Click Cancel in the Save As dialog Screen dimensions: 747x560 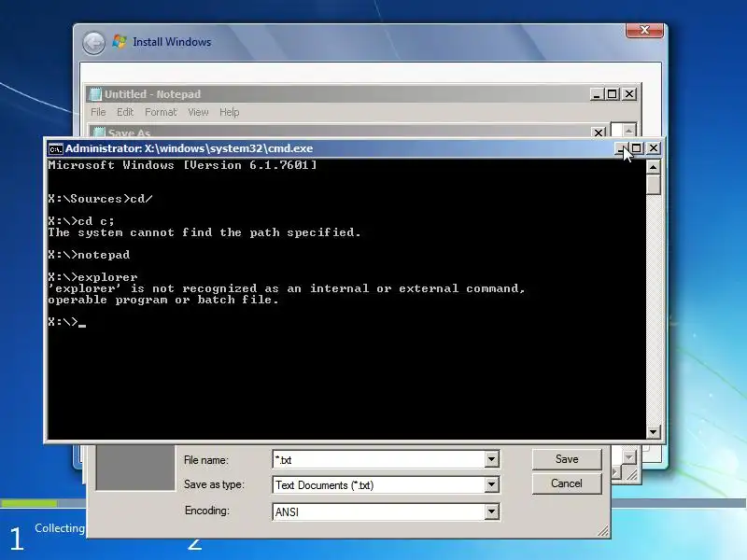567,483
